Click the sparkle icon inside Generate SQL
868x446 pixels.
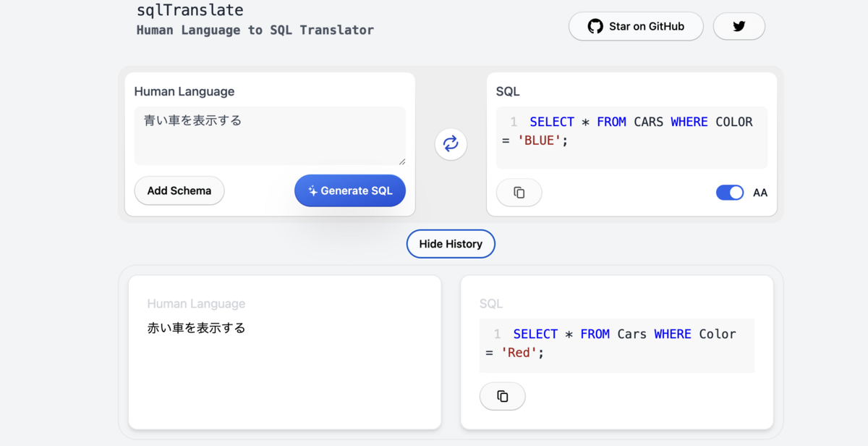[x=312, y=190]
